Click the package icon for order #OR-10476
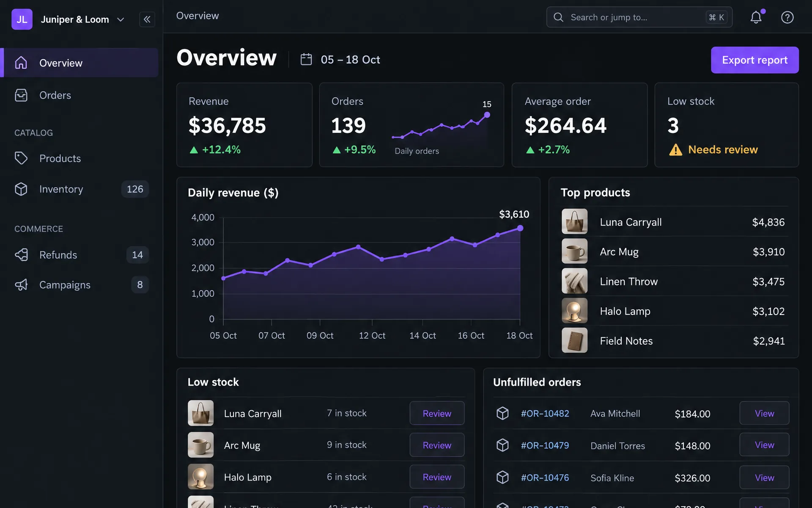This screenshot has height=508, width=812. (502, 478)
